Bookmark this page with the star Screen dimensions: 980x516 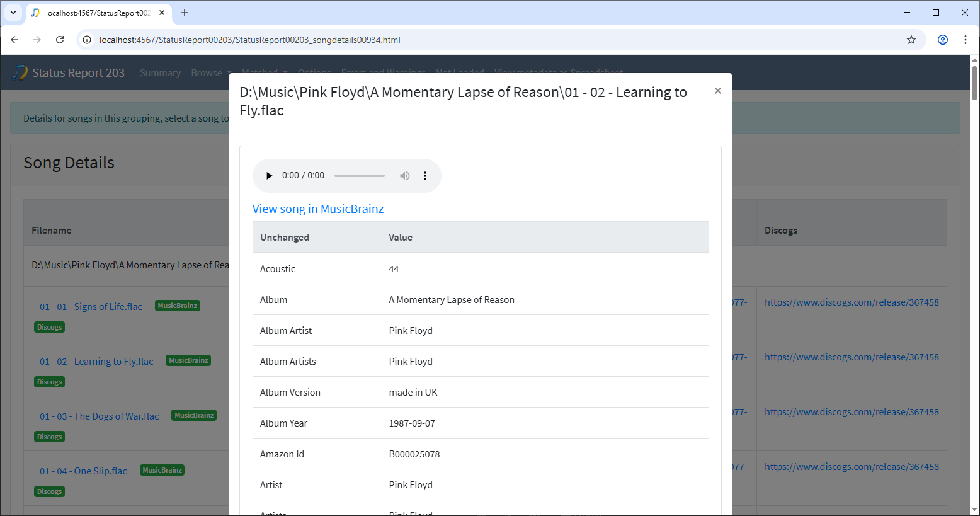point(911,40)
